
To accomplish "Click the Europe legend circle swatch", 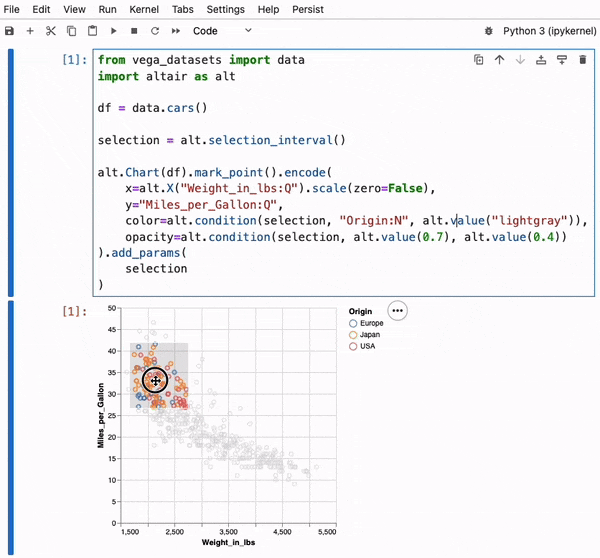I will coord(353,323).
